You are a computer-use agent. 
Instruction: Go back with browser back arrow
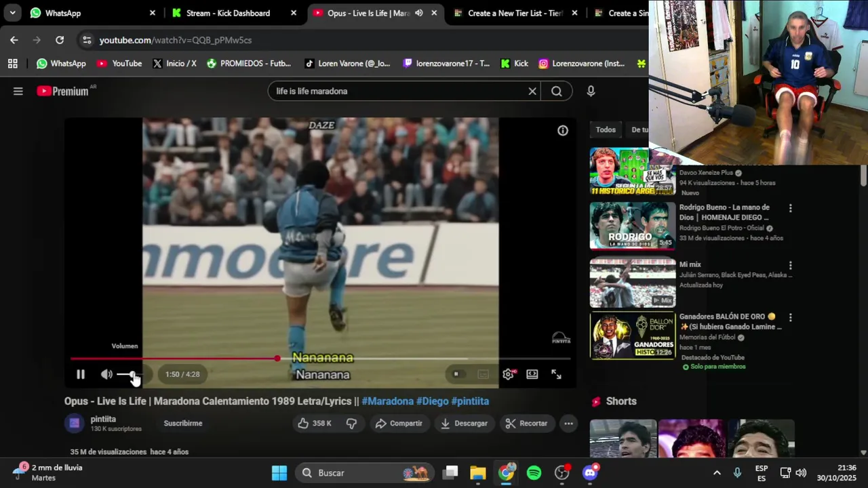(x=14, y=40)
